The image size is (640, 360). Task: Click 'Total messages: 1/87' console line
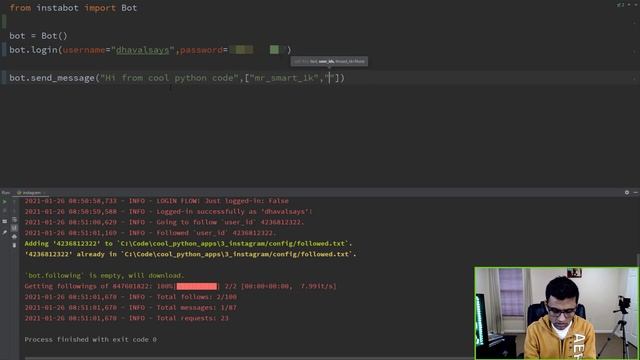131,308
